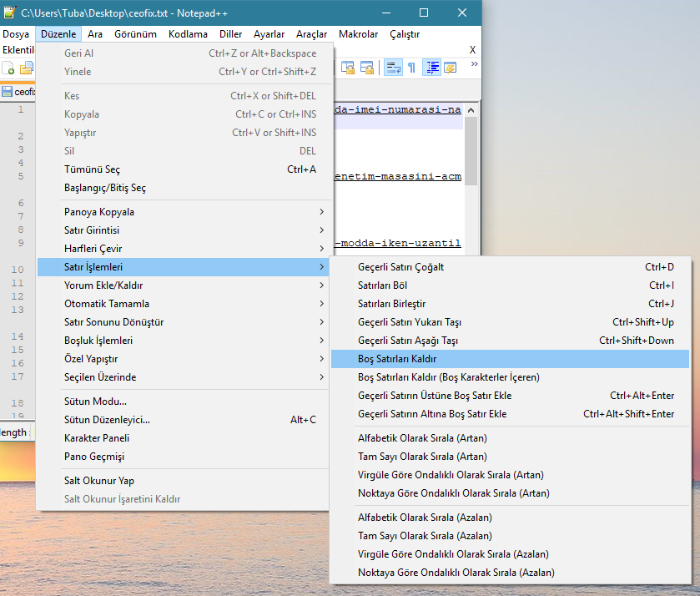Select Geçerli Satırın Altına Boş Satır Ekle

pyautogui.click(x=511, y=414)
